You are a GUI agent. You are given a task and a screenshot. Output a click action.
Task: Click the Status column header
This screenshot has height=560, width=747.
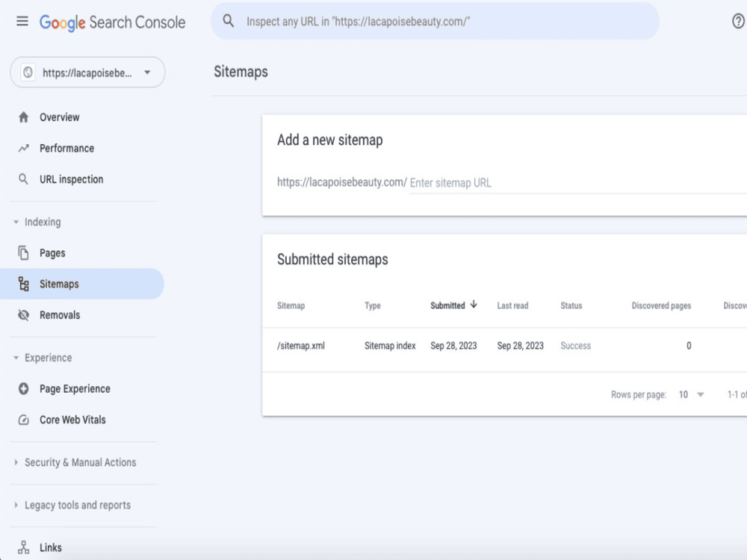[571, 305]
